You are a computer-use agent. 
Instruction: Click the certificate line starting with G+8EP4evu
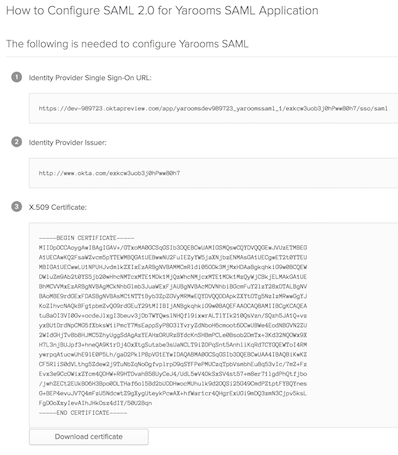(x=173, y=393)
